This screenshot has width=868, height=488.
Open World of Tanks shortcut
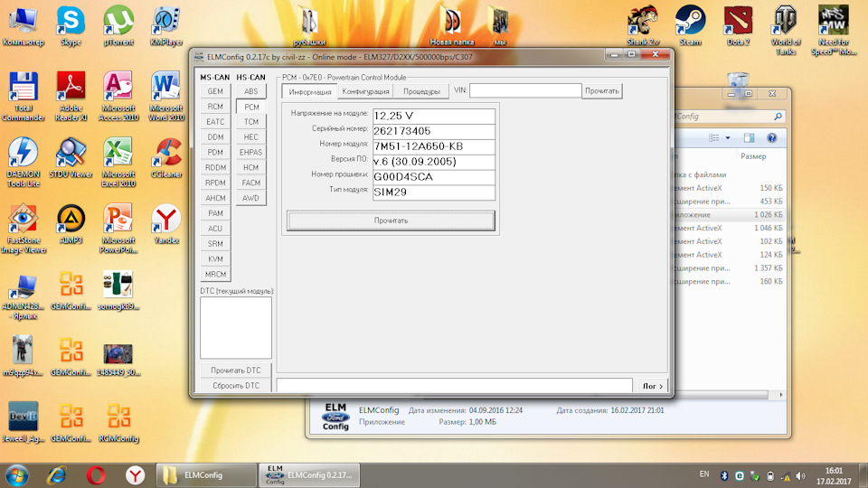[x=786, y=31]
